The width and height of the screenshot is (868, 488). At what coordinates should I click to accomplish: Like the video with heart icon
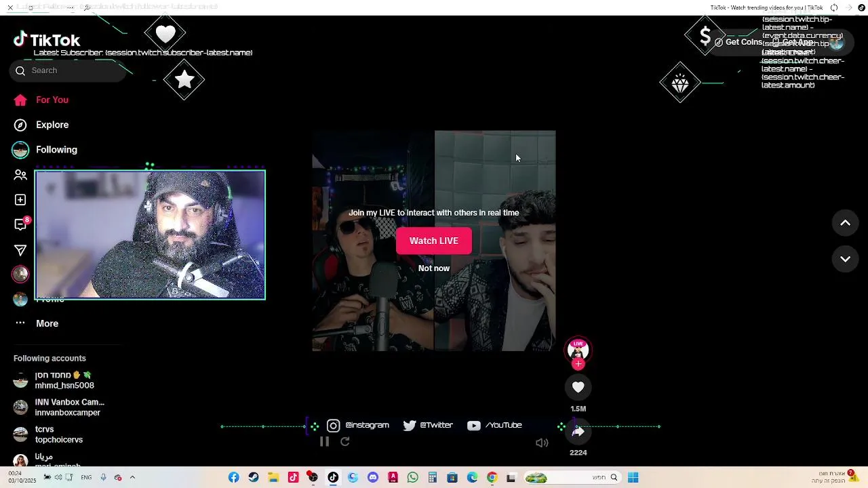pyautogui.click(x=578, y=387)
